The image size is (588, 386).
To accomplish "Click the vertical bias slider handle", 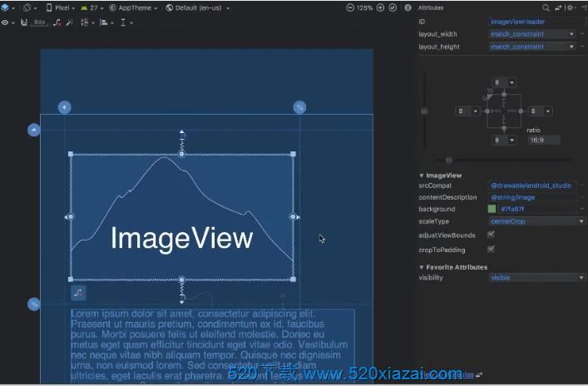I will pos(424,111).
